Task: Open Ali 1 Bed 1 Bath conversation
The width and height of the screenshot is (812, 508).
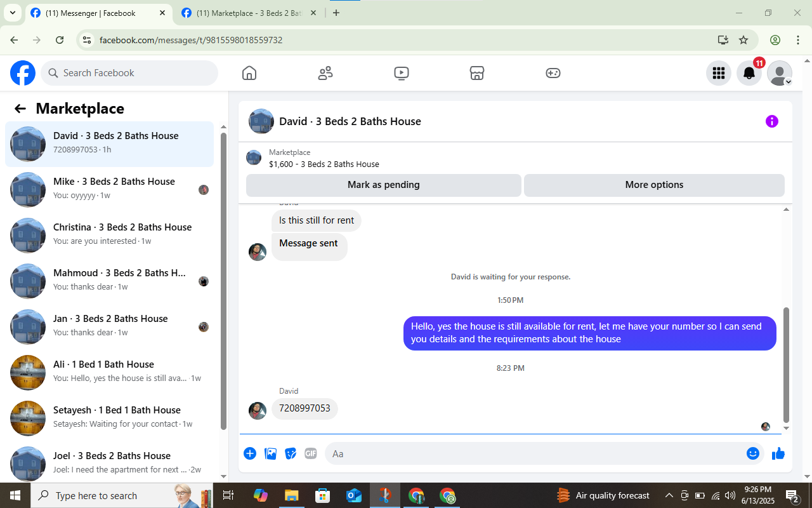Action: (110, 373)
